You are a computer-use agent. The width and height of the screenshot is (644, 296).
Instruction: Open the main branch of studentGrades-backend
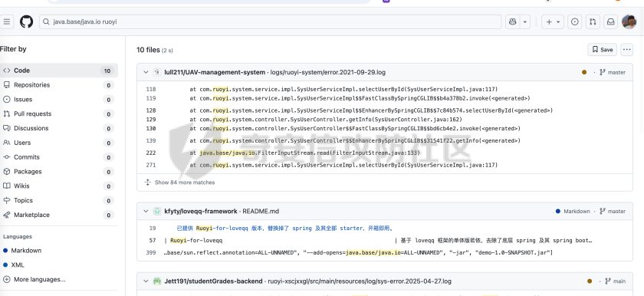point(615,281)
